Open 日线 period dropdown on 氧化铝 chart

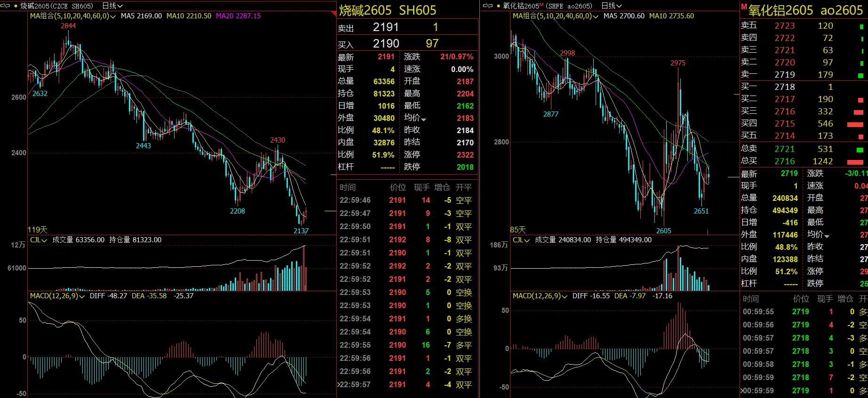click(x=612, y=6)
